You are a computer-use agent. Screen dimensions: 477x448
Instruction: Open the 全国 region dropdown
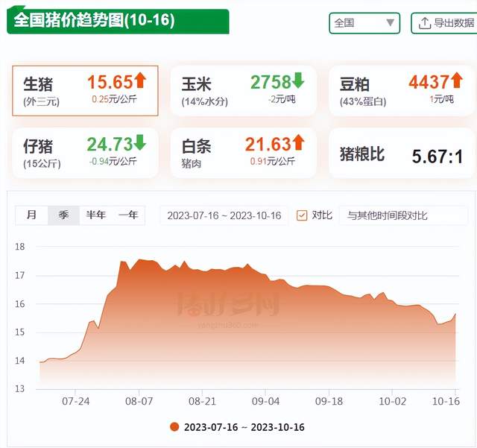364,23
